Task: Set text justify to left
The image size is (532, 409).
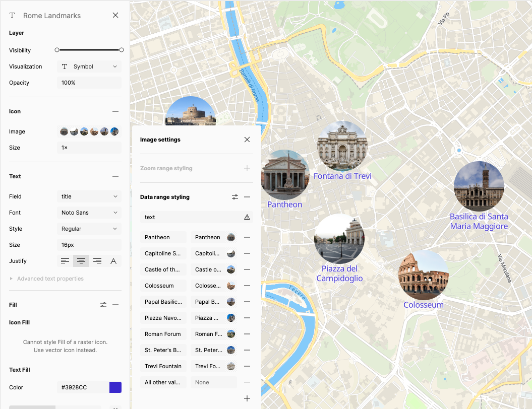Action: tap(65, 261)
